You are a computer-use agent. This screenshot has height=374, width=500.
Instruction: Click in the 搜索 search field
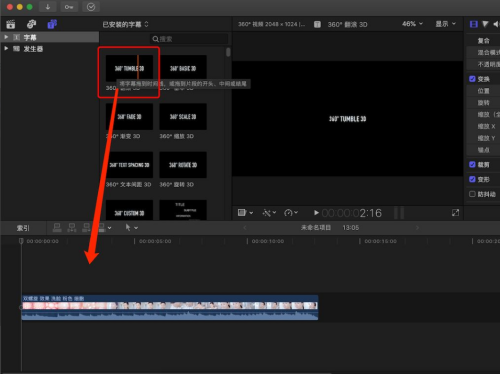189,39
